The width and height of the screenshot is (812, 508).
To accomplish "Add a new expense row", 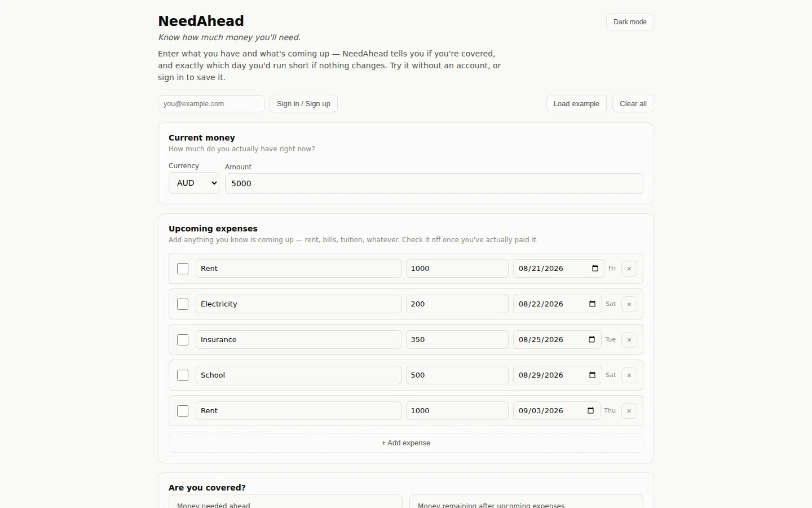I will [x=406, y=443].
